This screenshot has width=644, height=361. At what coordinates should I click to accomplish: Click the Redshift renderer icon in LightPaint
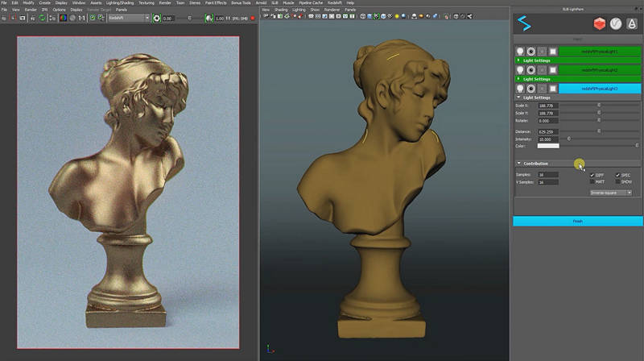coord(599,23)
